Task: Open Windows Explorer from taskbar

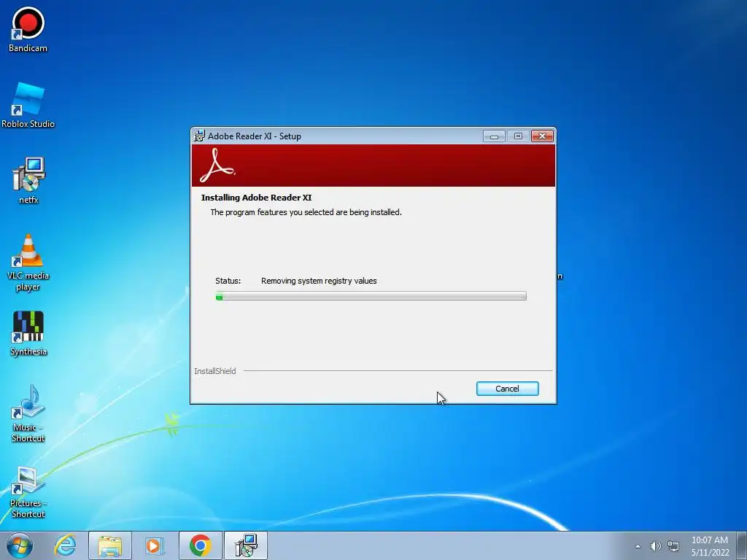Action: (x=110, y=545)
